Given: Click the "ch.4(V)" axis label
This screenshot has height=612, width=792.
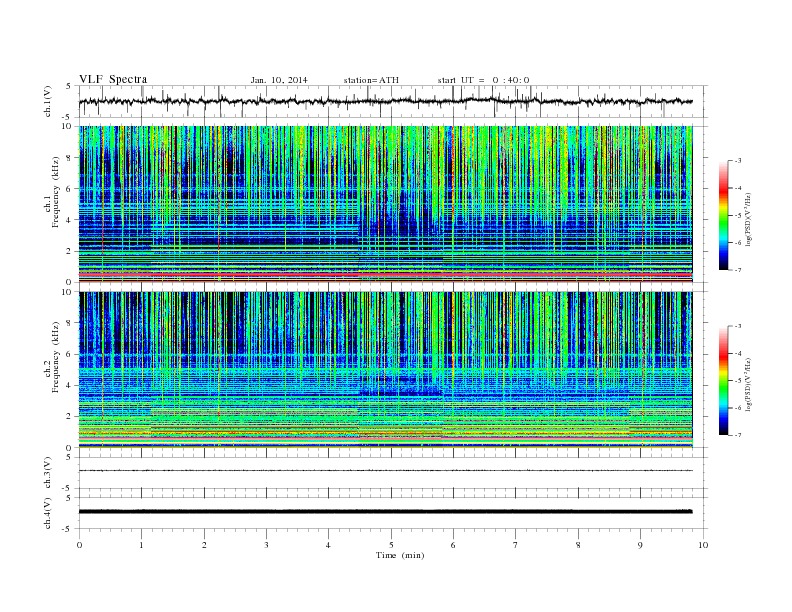Looking at the screenshot, I should (x=48, y=513).
